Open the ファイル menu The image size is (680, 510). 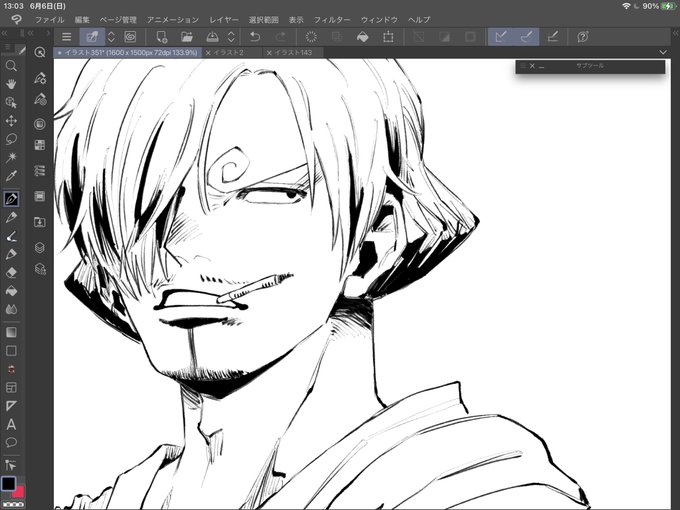point(49,20)
